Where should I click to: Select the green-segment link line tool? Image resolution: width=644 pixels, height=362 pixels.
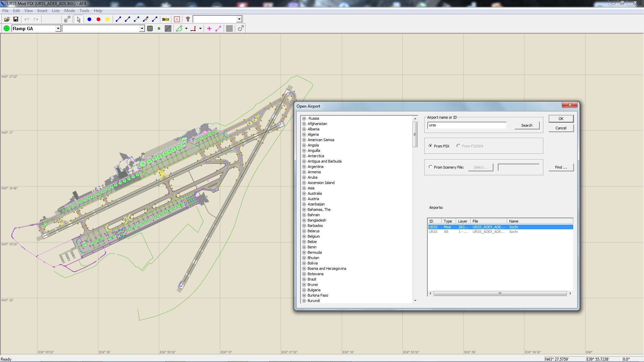click(137, 19)
